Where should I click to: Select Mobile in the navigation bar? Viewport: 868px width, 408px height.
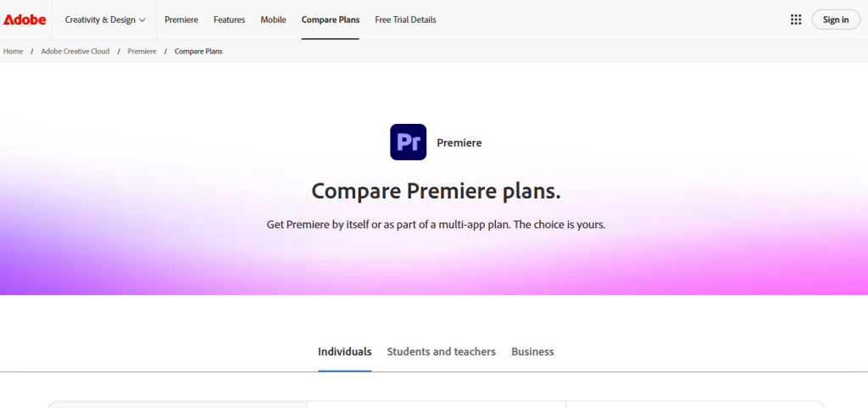point(273,20)
